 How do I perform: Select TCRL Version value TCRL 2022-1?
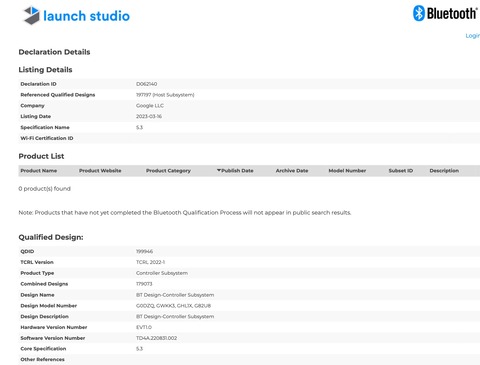pos(150,262)
